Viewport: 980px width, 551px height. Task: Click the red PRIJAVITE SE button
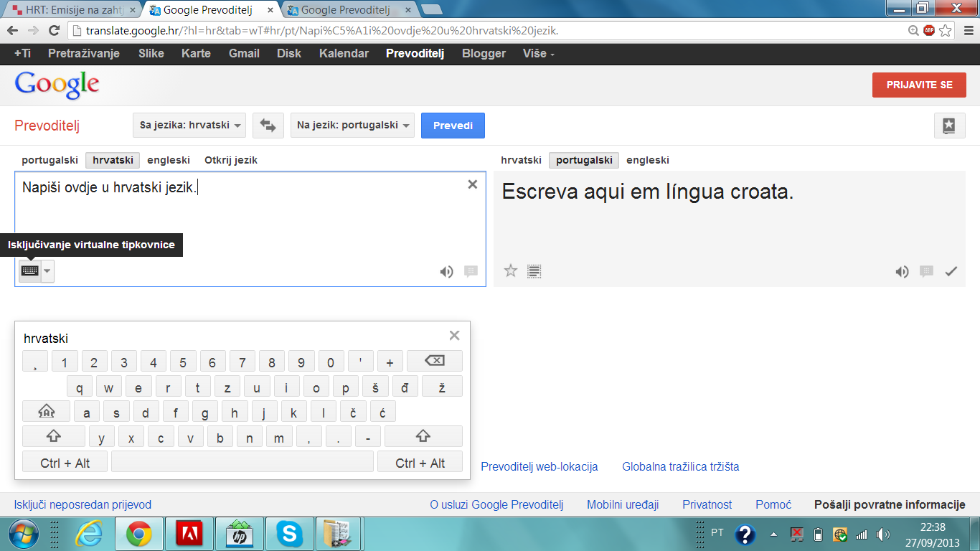coord(919,85)
